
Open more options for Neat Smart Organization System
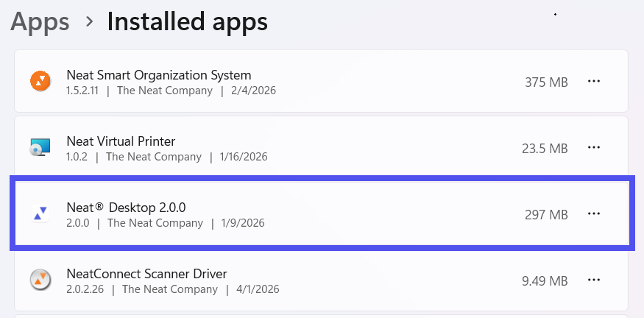[594, 82]
